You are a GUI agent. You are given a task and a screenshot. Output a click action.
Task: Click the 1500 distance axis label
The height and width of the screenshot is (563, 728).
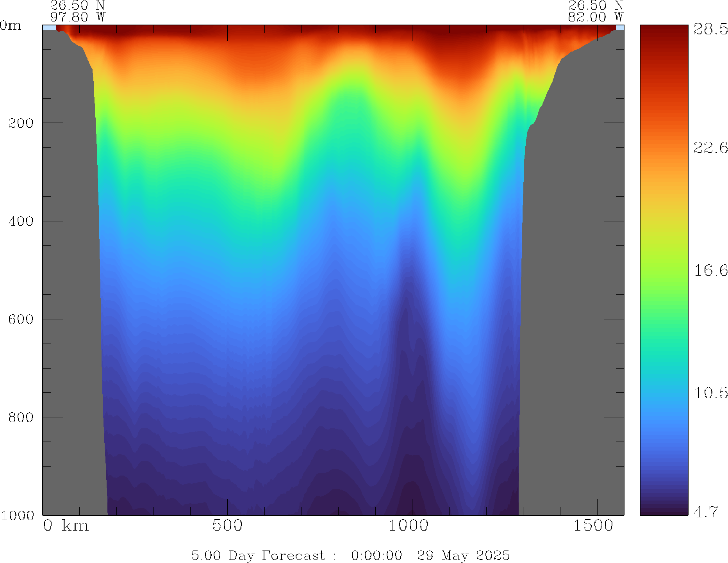[593, 526]
